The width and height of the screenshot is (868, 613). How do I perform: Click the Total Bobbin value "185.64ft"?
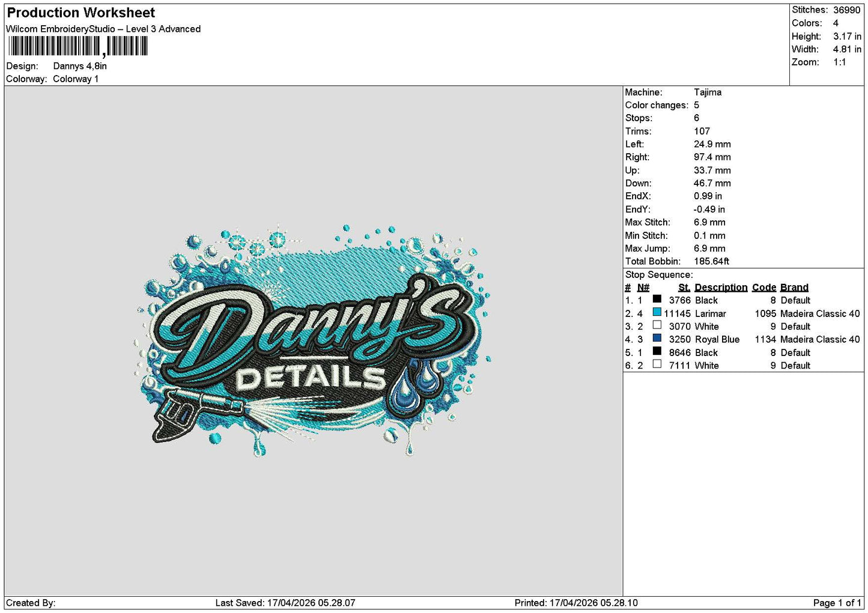(x=712, y=262)
